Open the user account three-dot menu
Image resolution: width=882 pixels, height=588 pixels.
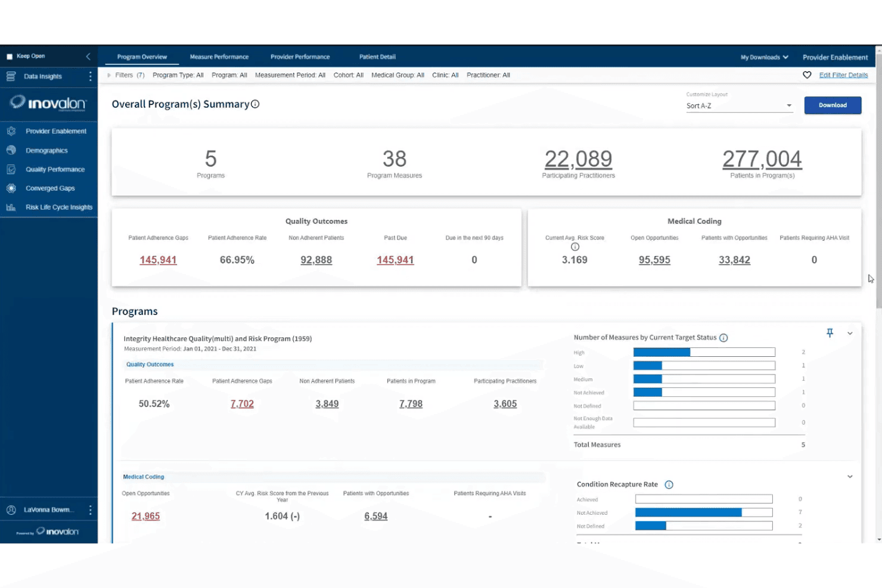coord(91,510)
